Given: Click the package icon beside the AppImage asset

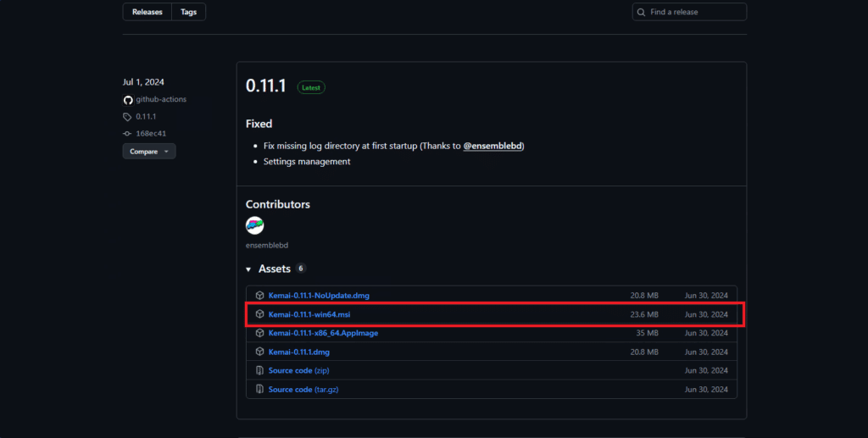Looking at the screenshot, I should 259,333.
